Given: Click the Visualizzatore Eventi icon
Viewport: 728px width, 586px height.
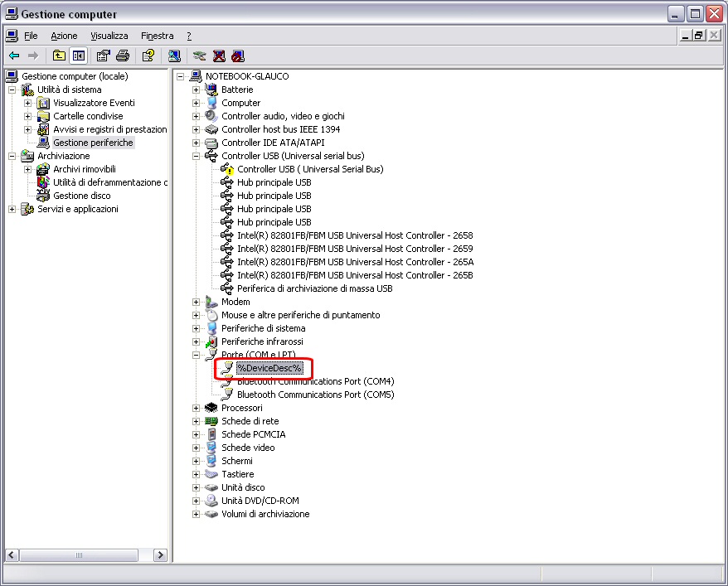Looking at the screenshot, I should pyautogui.click(x=43, y=103).
